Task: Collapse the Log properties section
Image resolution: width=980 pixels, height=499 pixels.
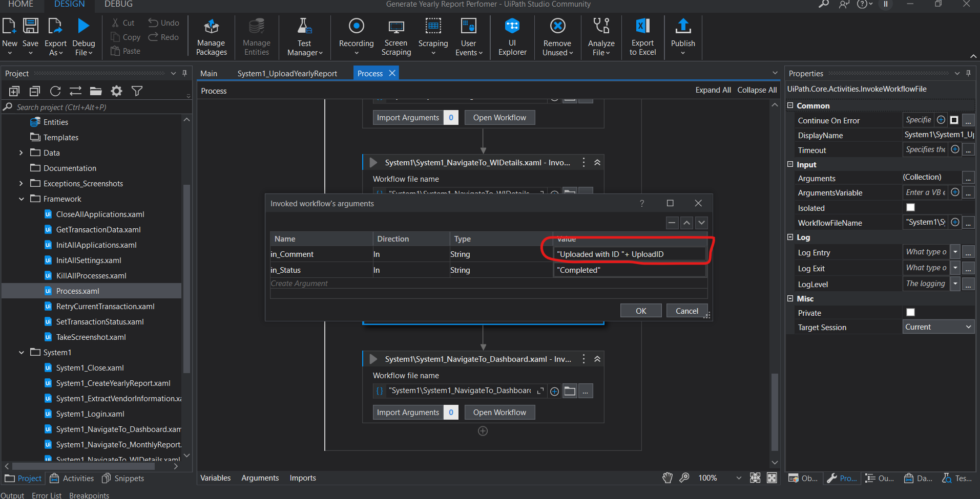Action: 790,237
